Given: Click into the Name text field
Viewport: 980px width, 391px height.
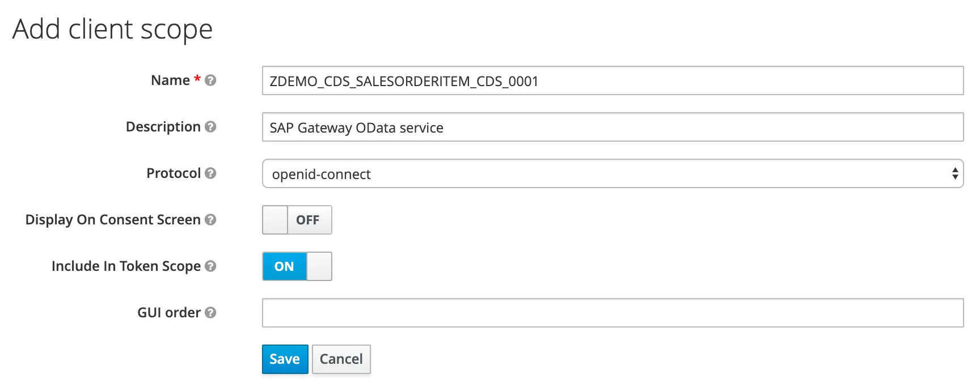Looking at the screenshot, I should tap(612, 81).
